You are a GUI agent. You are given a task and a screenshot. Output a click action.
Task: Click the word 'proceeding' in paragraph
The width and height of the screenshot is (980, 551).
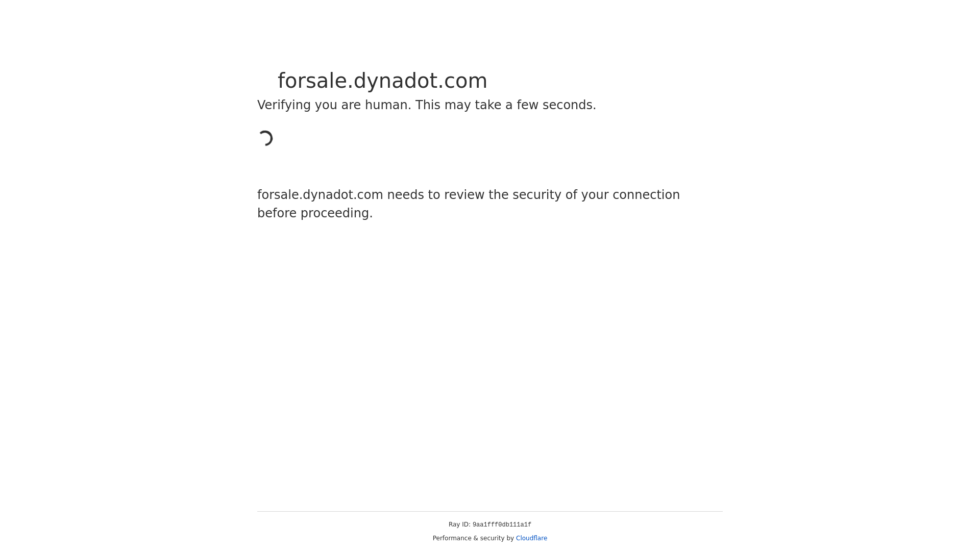point(335,213)
